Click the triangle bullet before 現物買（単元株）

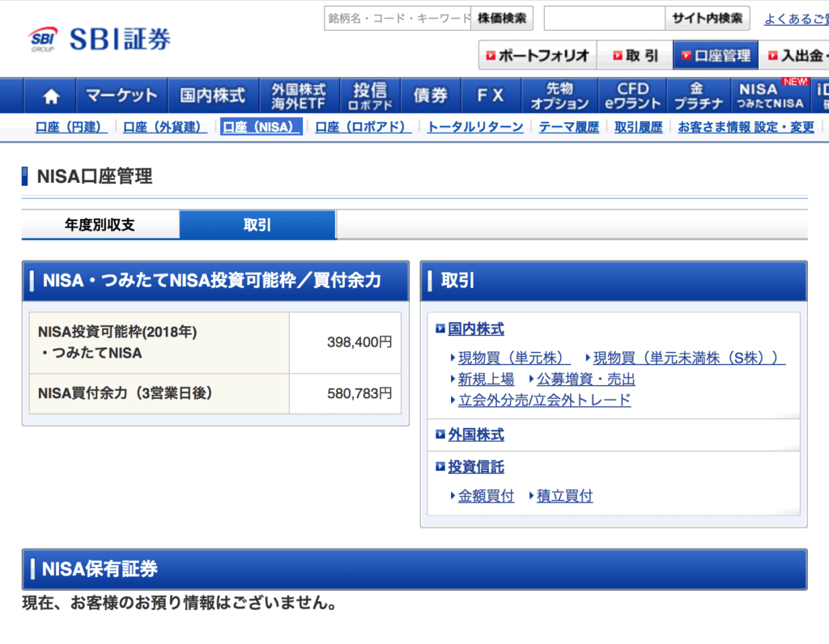(453, 358)
